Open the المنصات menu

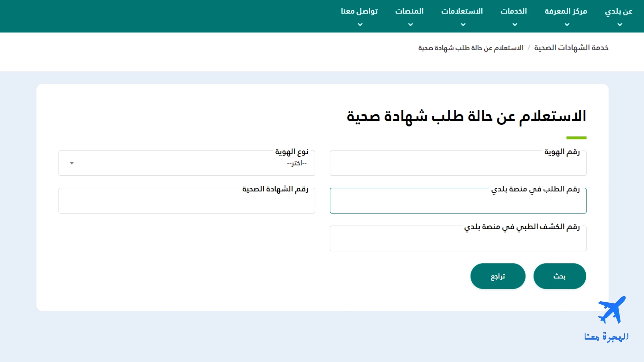[410, 11]
